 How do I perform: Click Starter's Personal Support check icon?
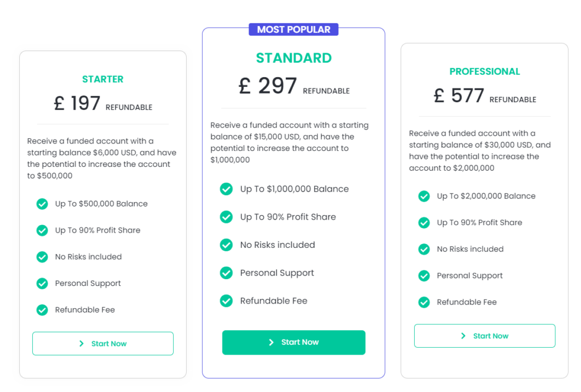[42, 283]
